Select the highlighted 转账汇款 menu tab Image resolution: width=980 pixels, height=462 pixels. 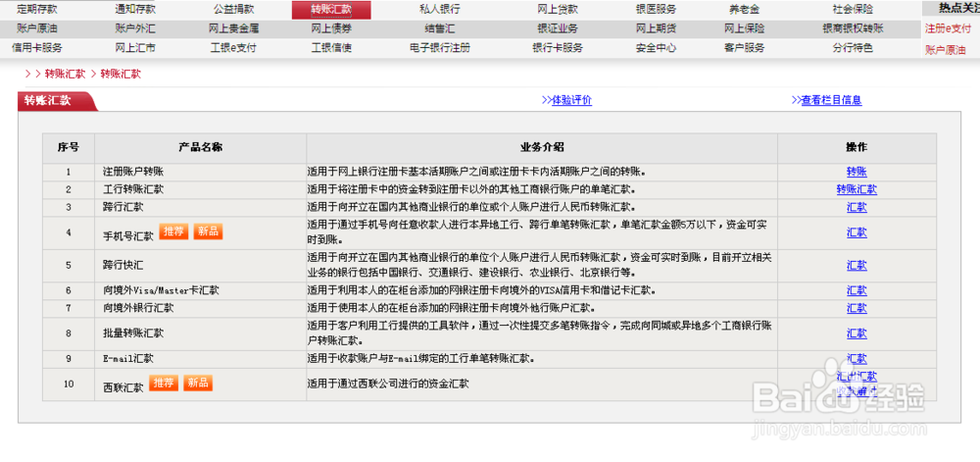pos(331,10)
